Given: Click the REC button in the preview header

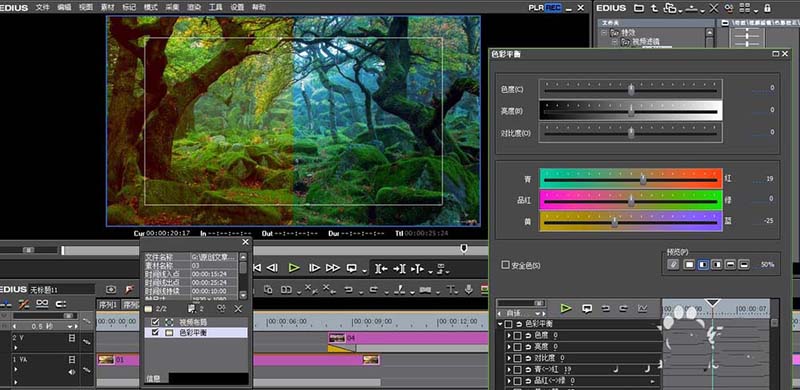Looking at the screenshot, I should pyautogui.click(x=553, y=8).
